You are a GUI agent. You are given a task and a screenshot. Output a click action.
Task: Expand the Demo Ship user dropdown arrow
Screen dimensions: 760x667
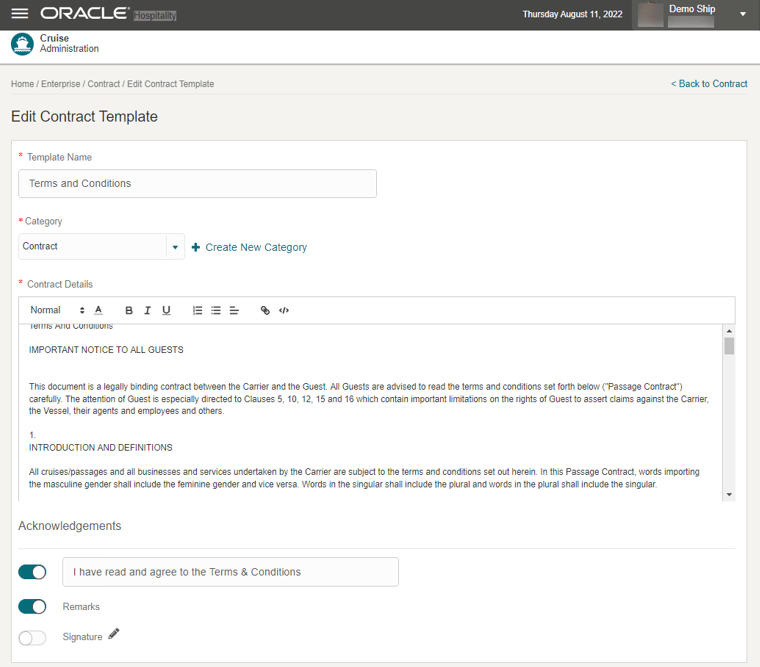pos(743,14)
